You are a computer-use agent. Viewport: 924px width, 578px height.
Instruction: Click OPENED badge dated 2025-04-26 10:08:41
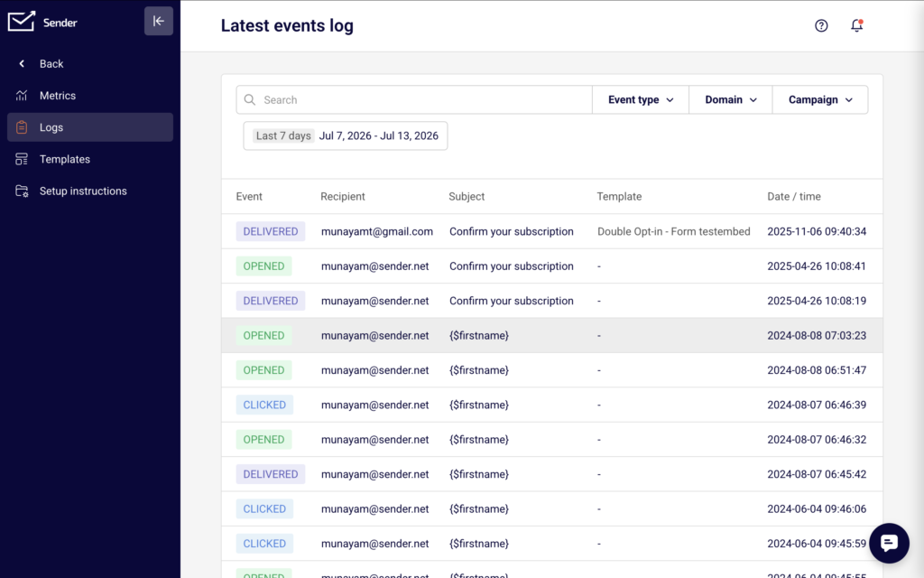[x=264, y=266]
